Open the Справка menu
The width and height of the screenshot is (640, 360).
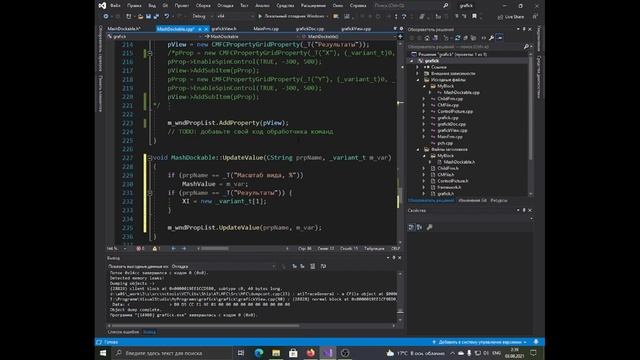click(358, 6)
